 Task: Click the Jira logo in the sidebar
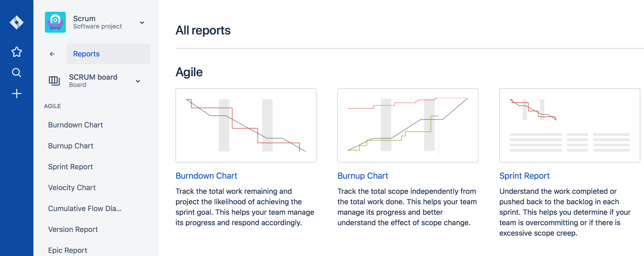(x=16, y=22)
